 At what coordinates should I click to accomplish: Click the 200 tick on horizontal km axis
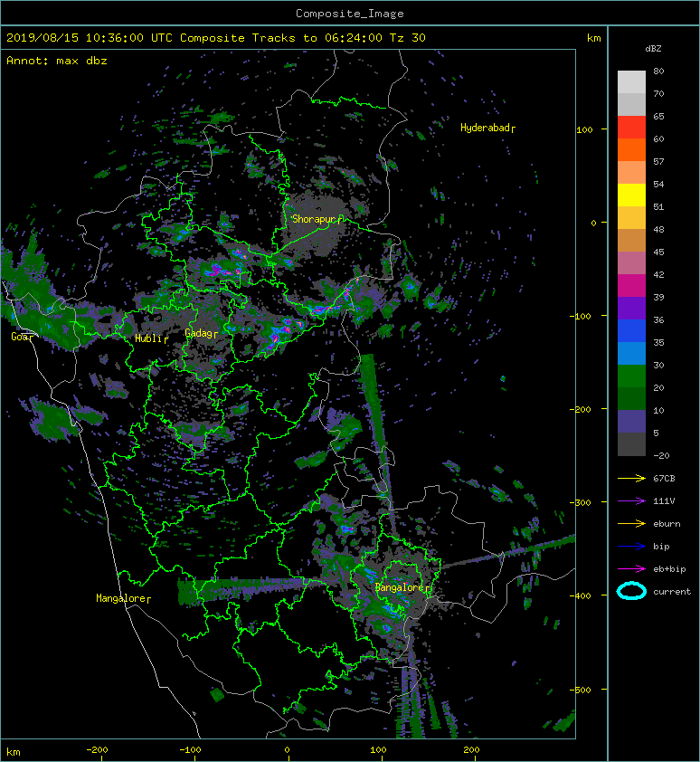tap(471, 750)
